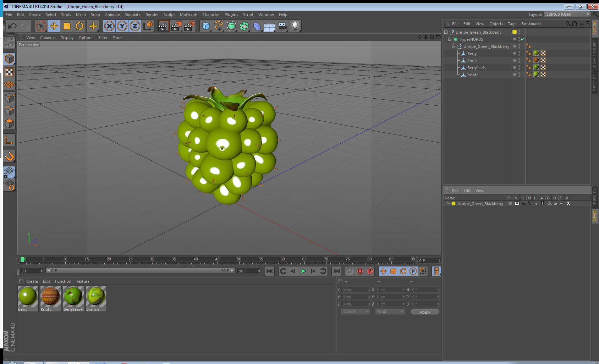Click the Record Active Objects button
This screenshot has height=364, width=599.
coord(350,271)
